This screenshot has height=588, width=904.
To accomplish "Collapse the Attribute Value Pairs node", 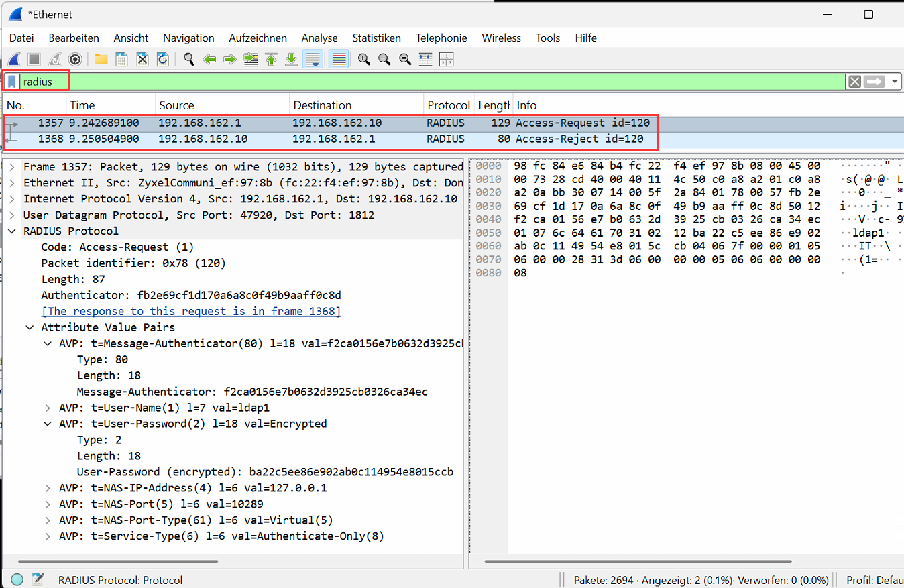I will pos(30,328).
